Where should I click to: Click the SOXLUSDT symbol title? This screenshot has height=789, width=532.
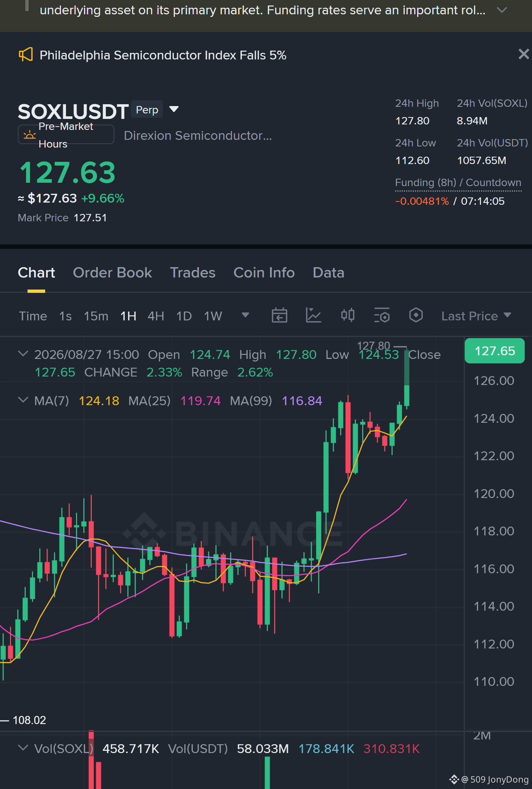[73, 112]
